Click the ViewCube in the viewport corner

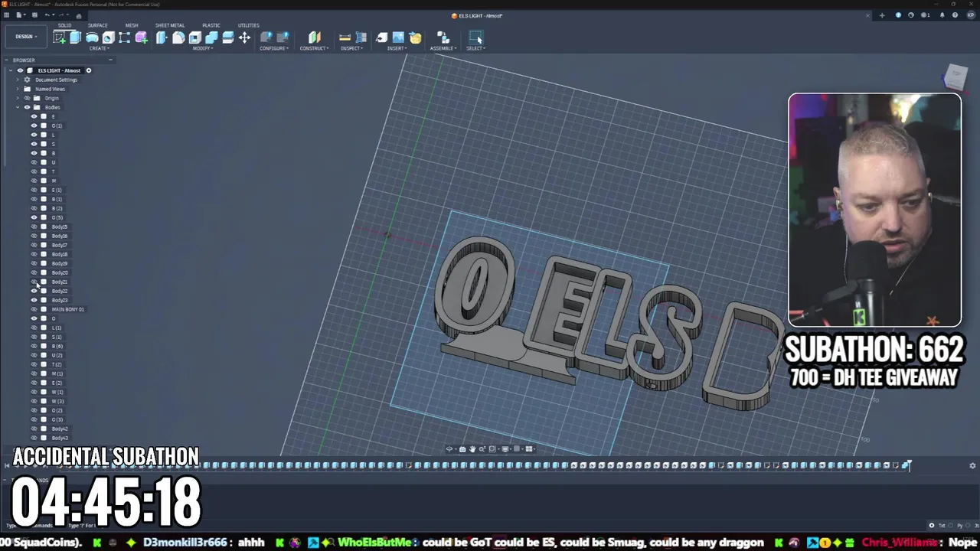955,76
